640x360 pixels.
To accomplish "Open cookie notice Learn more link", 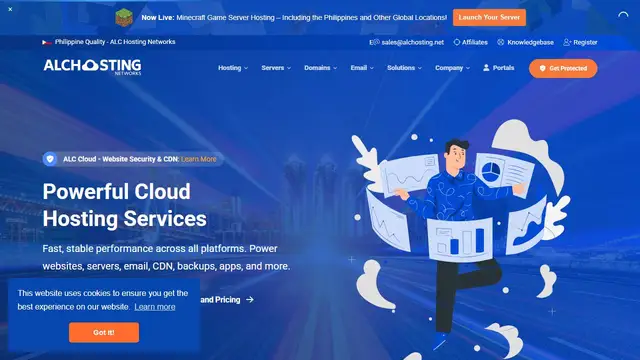I will point(155,307).
